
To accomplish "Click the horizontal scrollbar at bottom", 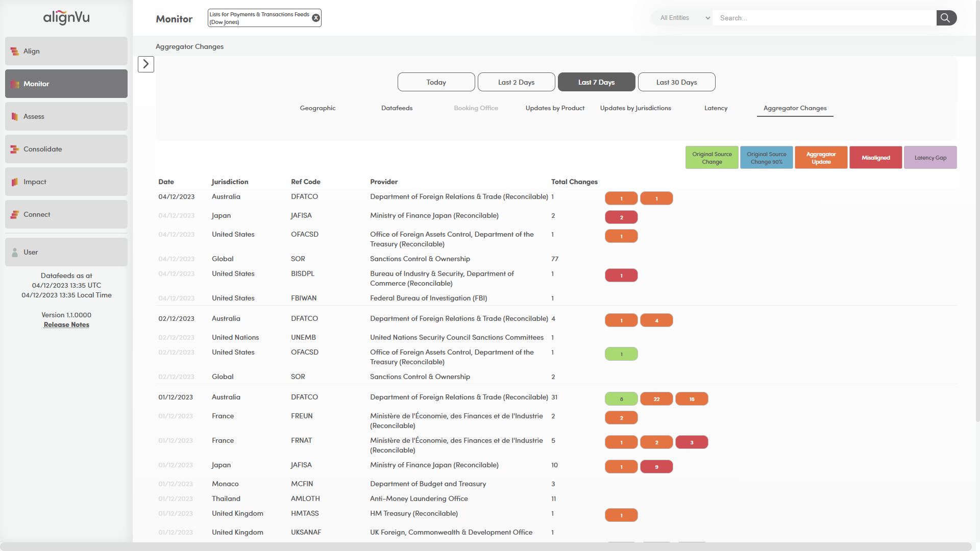I will pyautogui.click(x=485, y=546).
